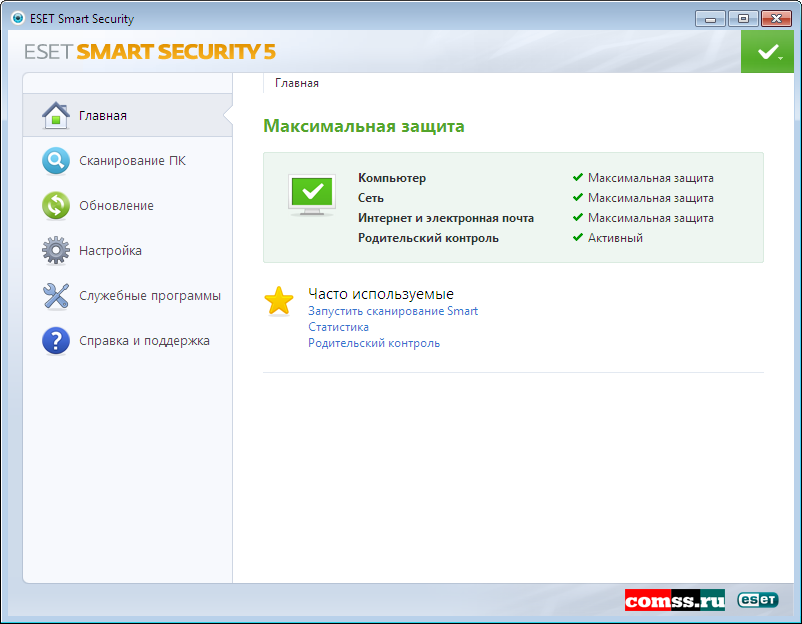
Task: Click the house icon for Главная
Action: coord(55,115)
